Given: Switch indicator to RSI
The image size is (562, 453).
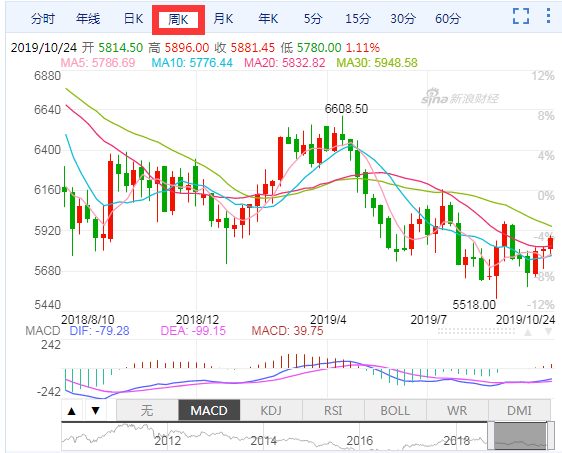Looking at the screenshot, I should pyautogui.click(x=333, y=410).
